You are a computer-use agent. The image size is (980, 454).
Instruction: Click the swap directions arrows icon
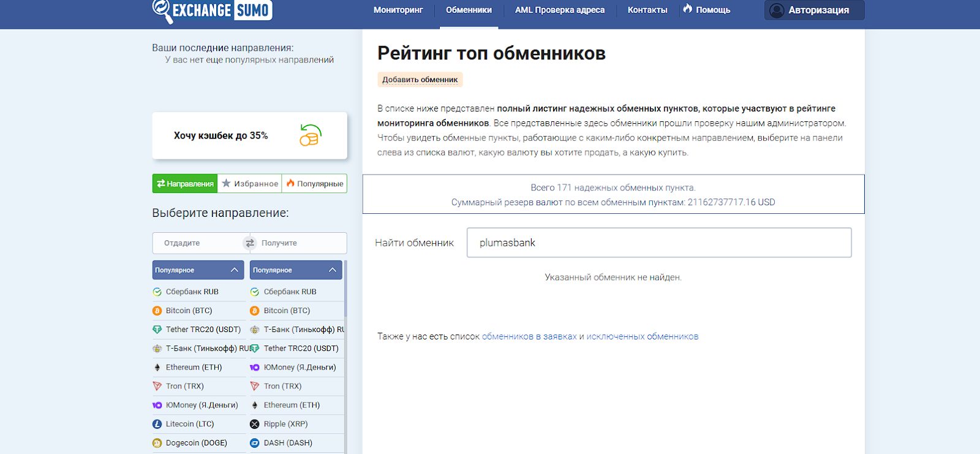(249, 243)
